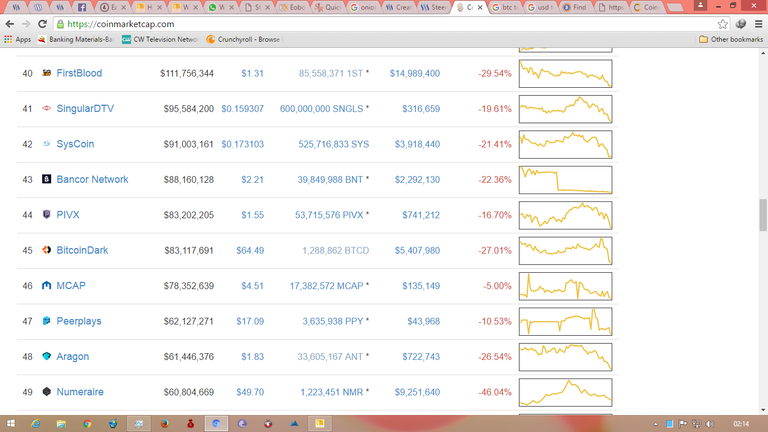The width and height of the screenshot is (768, 432).
Task: Click the Peerplays coin logo icon
Action: 47,321
